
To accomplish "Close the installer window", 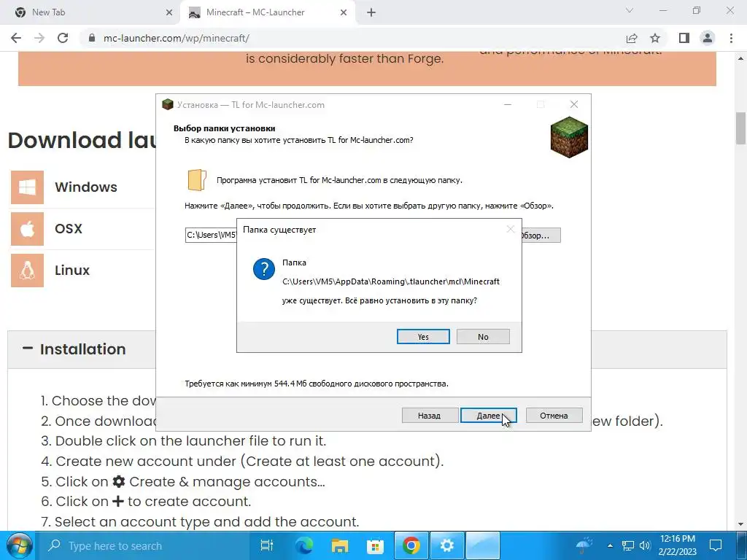I will click(x=574, y=104).
